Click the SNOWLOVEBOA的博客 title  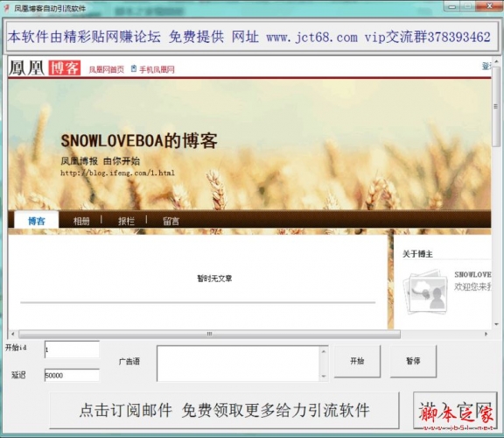tap(139, 141)
